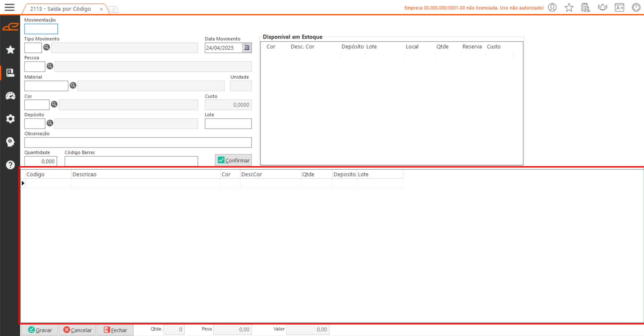Open the Depósito lookup search
644x336 pixels.
(50, 123)
